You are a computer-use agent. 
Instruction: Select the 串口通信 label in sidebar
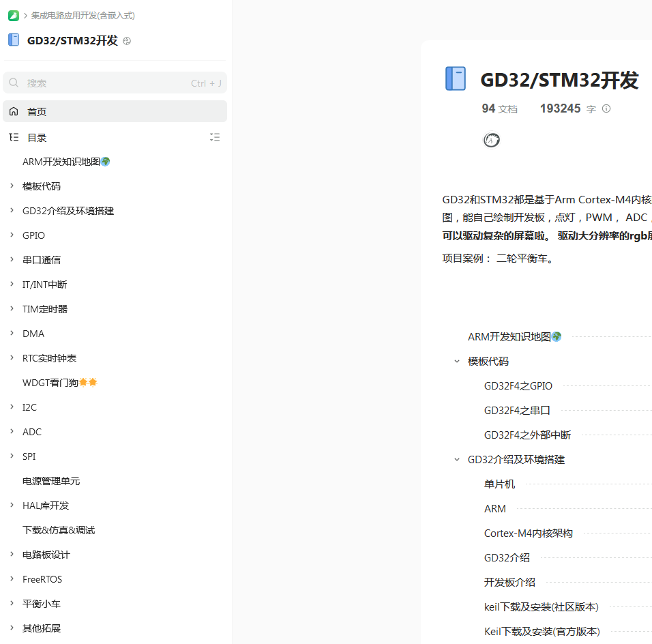pos(42,260)
